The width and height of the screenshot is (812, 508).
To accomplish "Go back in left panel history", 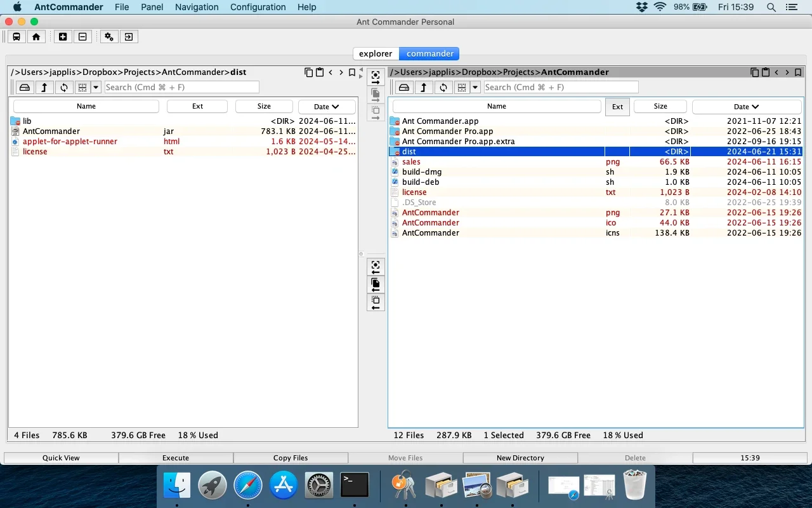I will pos(331,72).
